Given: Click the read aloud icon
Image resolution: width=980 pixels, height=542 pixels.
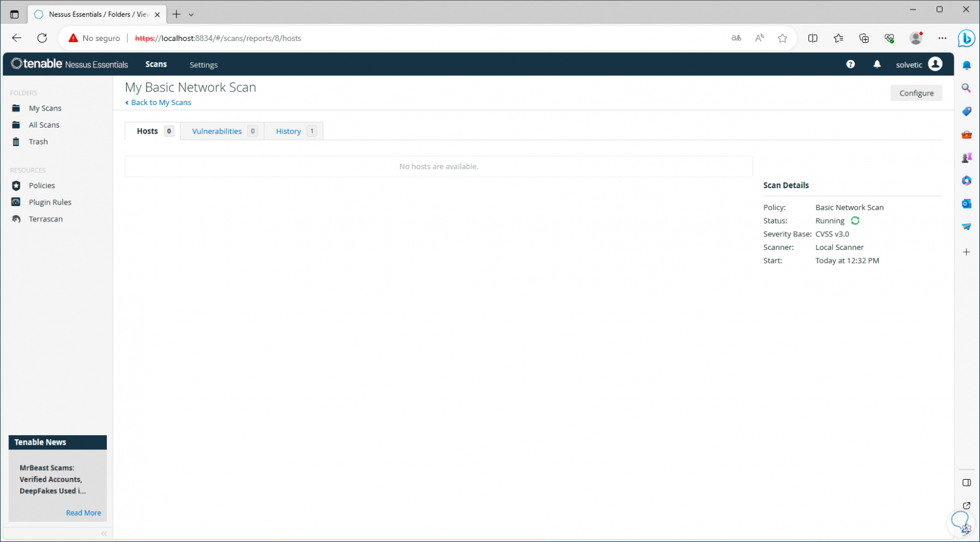Looking at the screenshot, I should 760,38.
